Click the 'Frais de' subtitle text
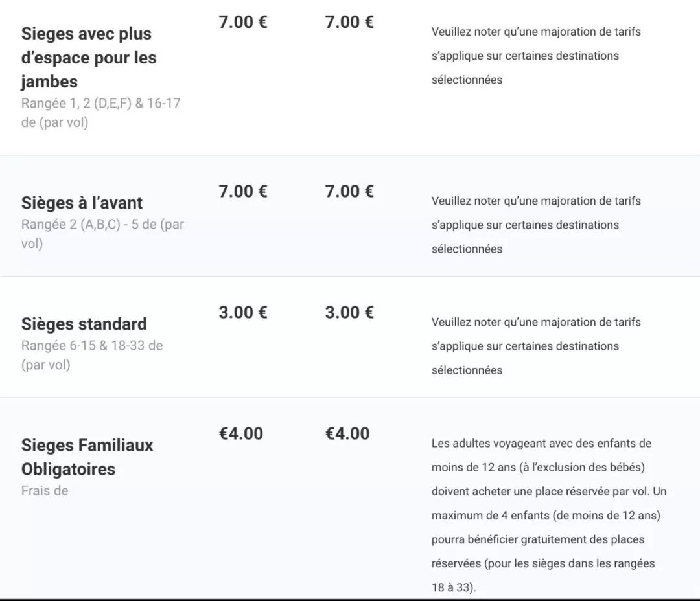 (45, 490)
